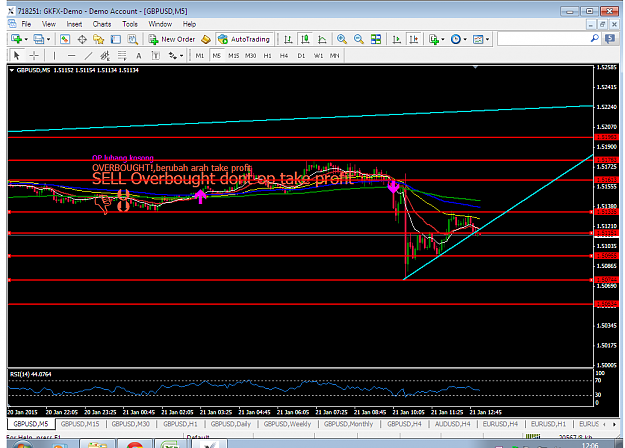
Task: Click the New Order button
Action: click(172, 39)
